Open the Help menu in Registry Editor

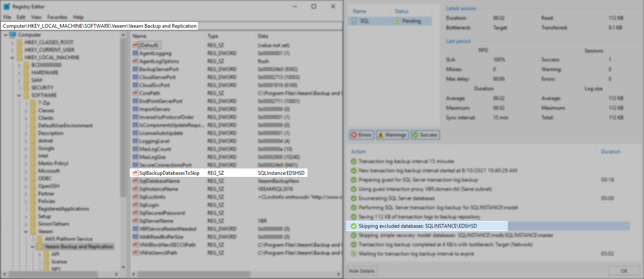tap(78, 17)
